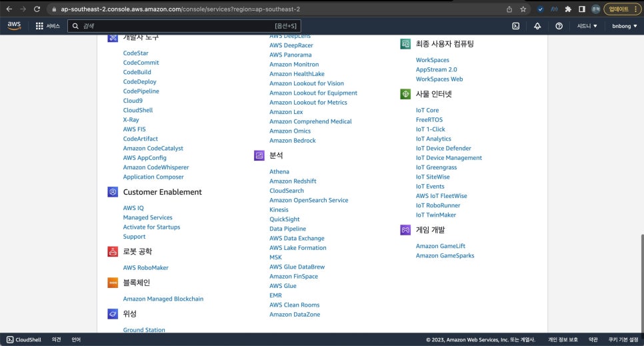Open the Amazon Redshift link

[293, 181]
